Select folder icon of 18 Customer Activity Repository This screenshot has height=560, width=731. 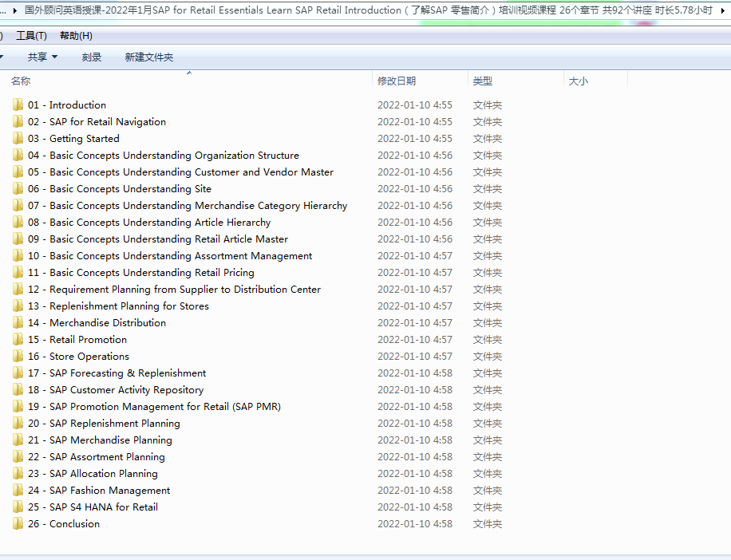(x=18, y=389)
